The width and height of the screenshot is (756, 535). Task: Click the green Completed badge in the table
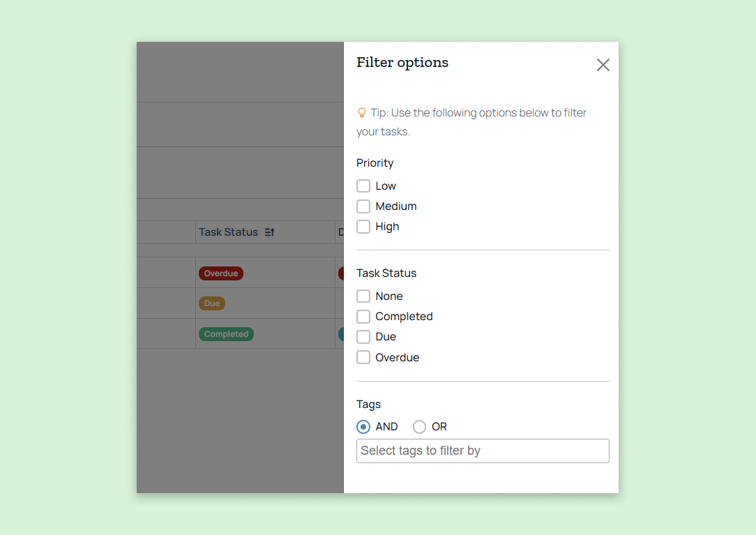226,334
